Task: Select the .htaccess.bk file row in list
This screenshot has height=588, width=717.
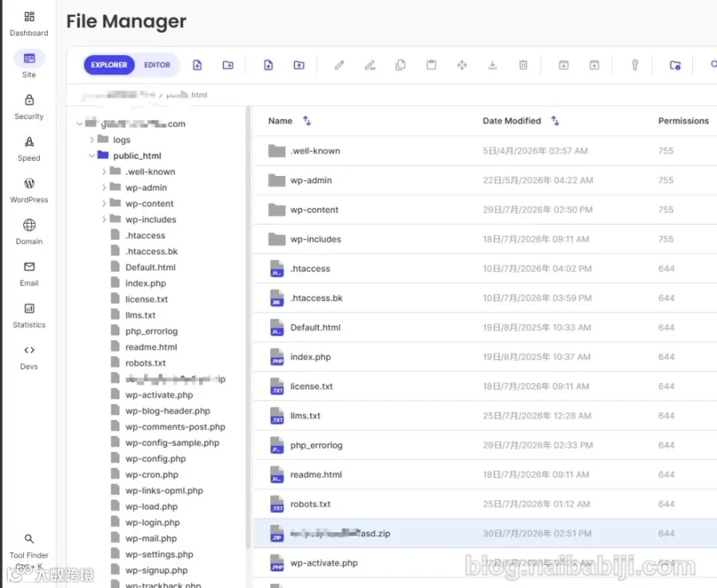Action: click(x=485, y=298)
